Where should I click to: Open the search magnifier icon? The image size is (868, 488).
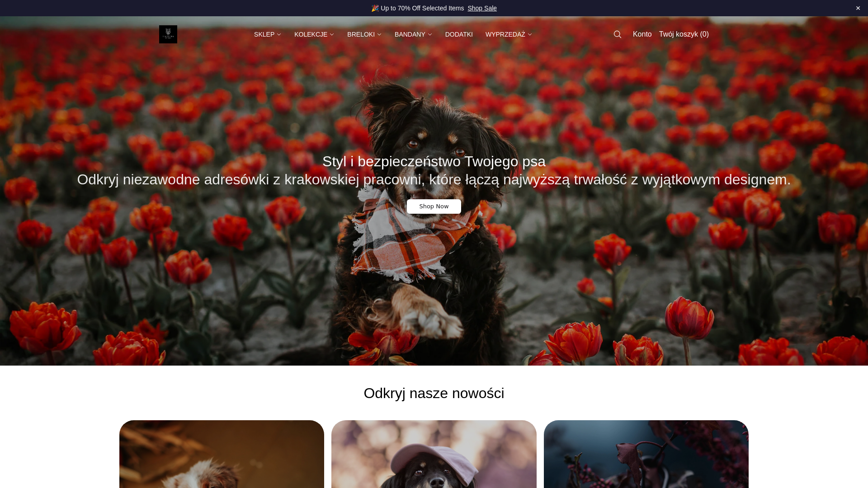(618, 34)
